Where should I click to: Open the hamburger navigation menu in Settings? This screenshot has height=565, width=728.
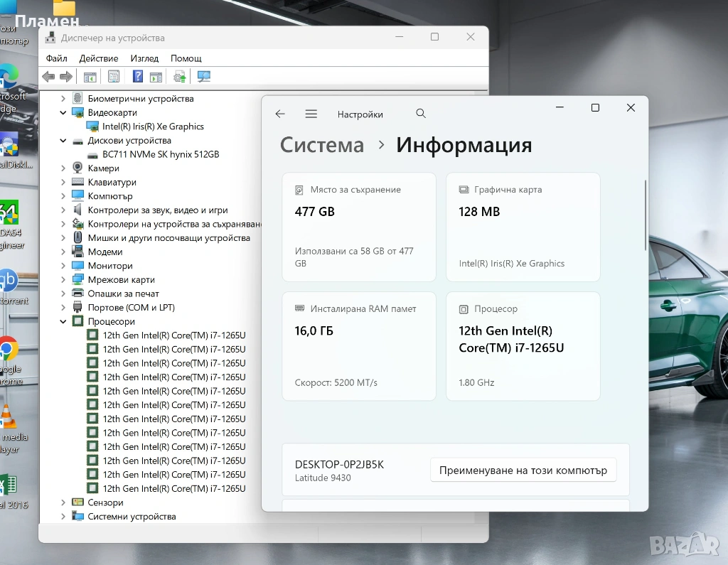(x=311, y=114)
